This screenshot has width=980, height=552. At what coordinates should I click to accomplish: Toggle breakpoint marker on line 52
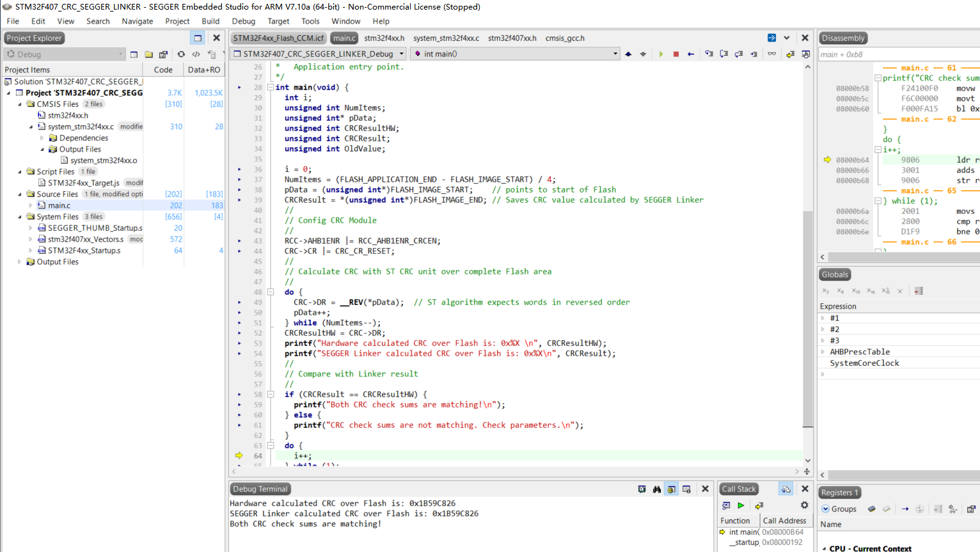(x=240, y=333)
